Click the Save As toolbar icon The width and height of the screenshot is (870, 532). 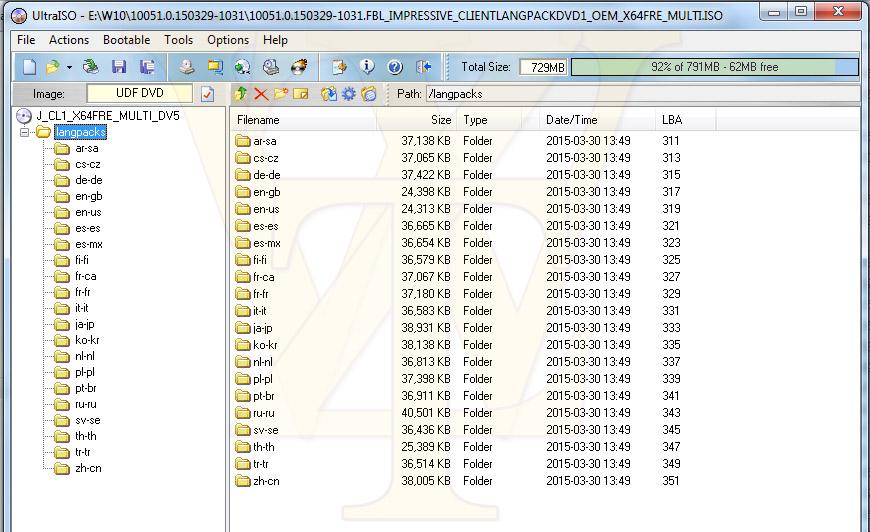point(147,67)
